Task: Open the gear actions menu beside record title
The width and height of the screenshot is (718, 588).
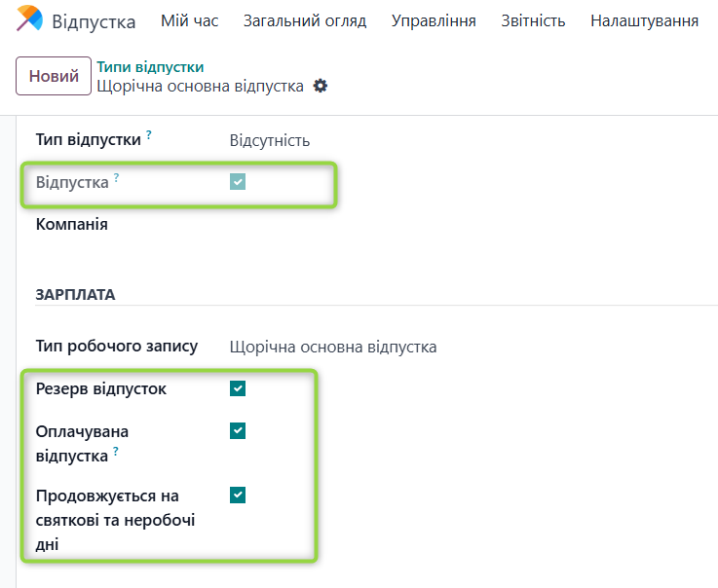Action: click(x=321, y=86)
